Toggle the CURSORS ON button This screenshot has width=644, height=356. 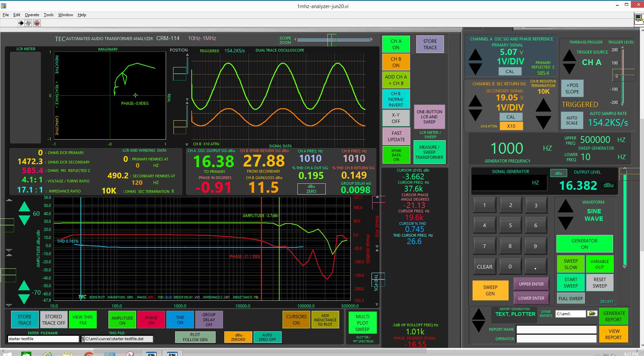(296, 320)
